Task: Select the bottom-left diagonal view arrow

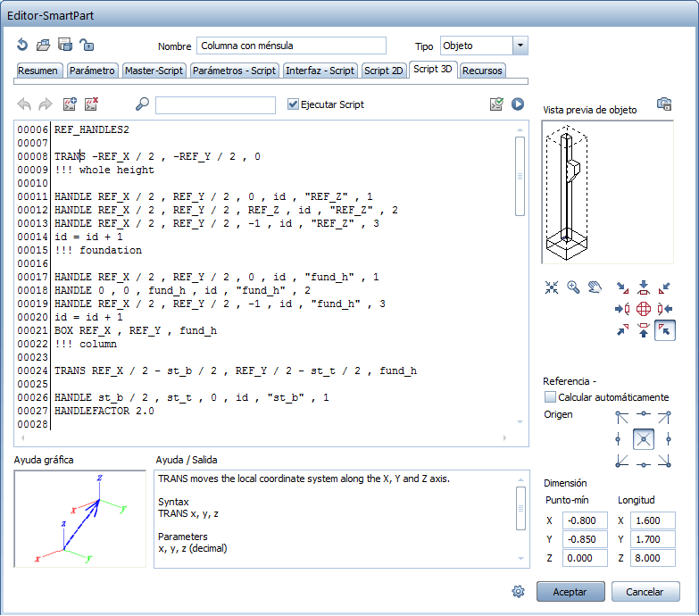Action: (x=622, y=329)
